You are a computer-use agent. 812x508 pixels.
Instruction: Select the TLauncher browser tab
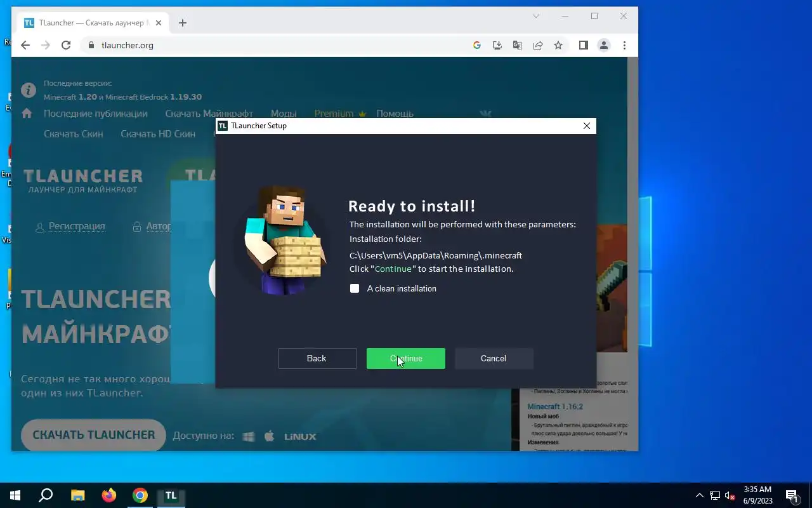tap(93, 23)
